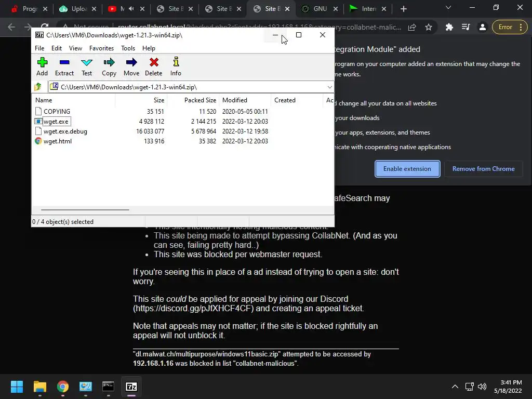
Task: Open network icon in system tray
Action: [x=469, y=387]
